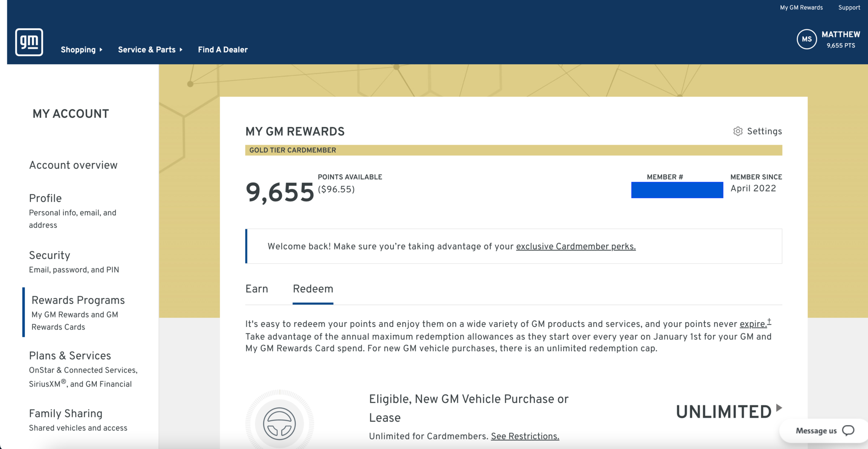Image resolution: width=868 pixels, height=449 pixels.
Task: Click the redacted Member # field
Action: 677,190
